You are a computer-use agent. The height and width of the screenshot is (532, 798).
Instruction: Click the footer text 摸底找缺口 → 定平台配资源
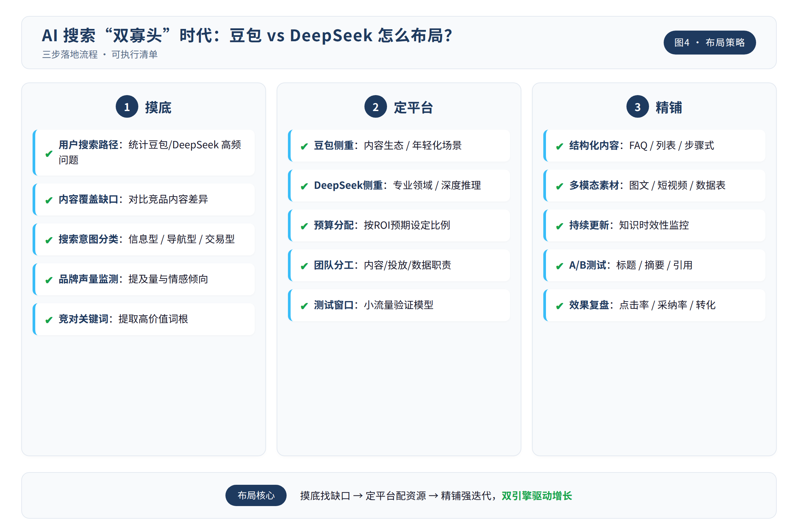(x=363, y=496)
